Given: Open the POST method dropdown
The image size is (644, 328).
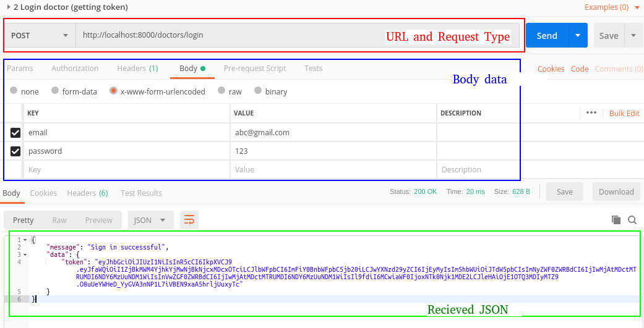Looking at the screenshot, I should [40, 36].
